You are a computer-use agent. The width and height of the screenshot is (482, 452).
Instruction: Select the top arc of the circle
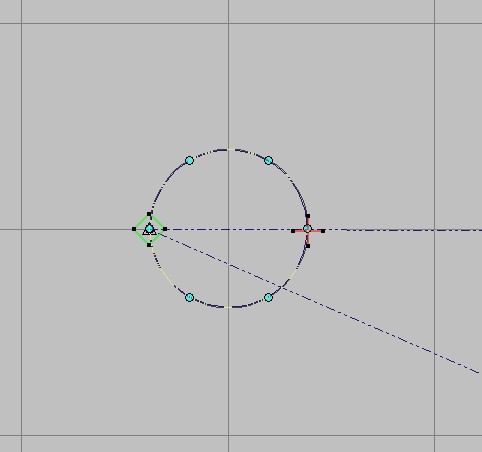pyautogui.click(x=229, y=150)
